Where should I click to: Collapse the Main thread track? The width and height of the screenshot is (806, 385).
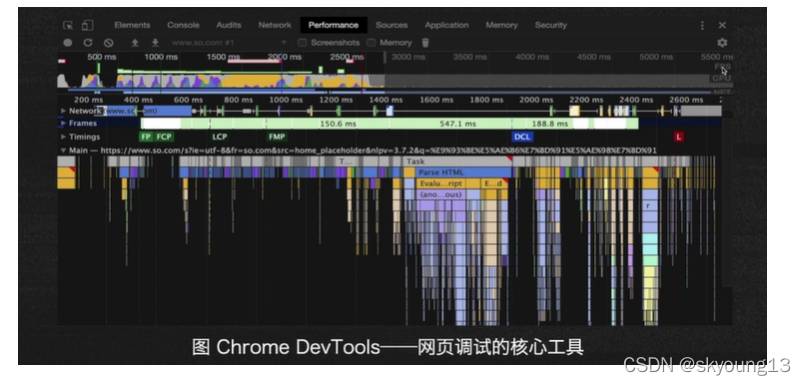(x=63, y=151)
